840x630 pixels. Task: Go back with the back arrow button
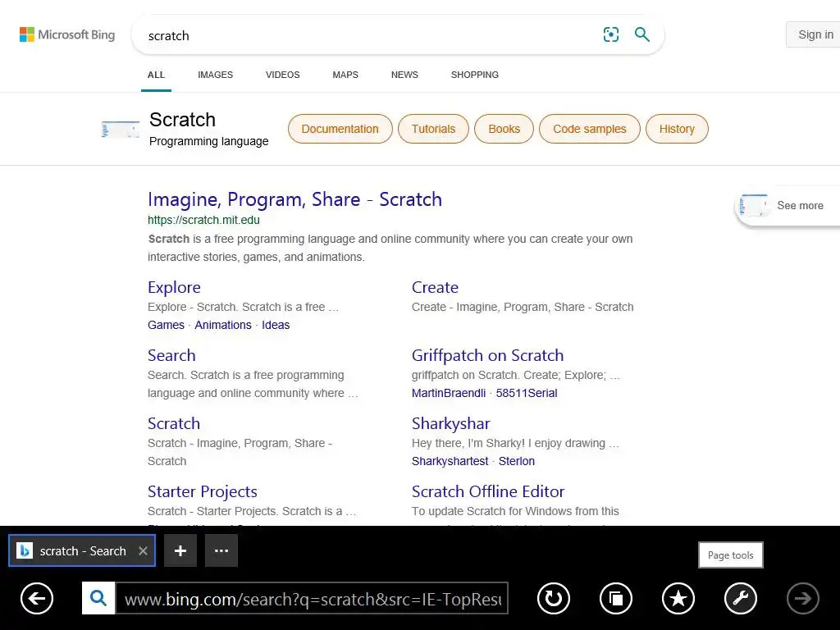[x=37, y=598]
